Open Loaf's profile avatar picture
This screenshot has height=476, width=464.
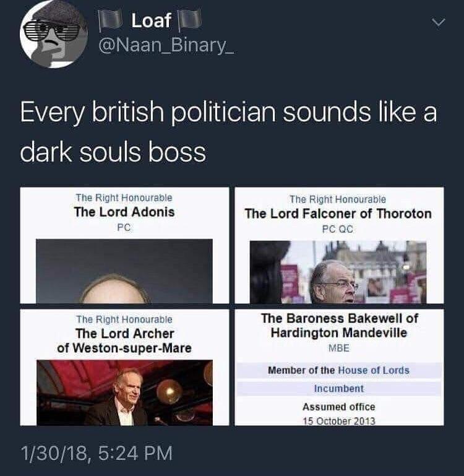point(54,33)
